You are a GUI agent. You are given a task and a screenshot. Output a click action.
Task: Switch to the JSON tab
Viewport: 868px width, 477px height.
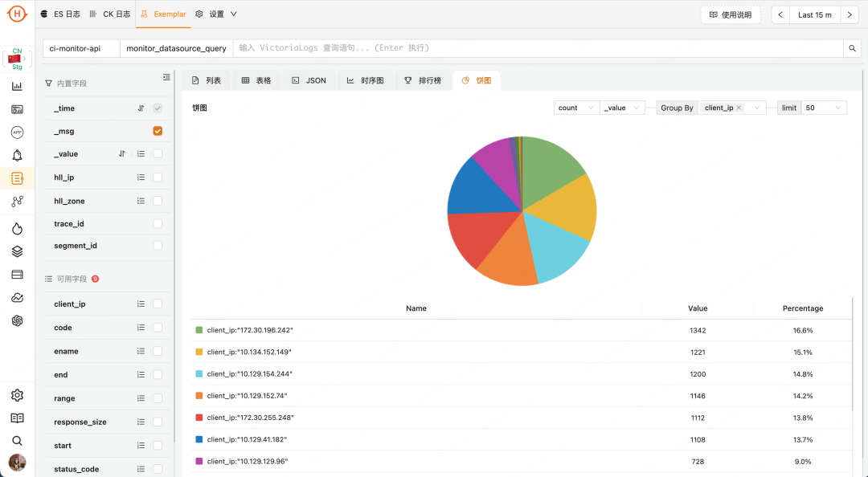coord(309,80)
